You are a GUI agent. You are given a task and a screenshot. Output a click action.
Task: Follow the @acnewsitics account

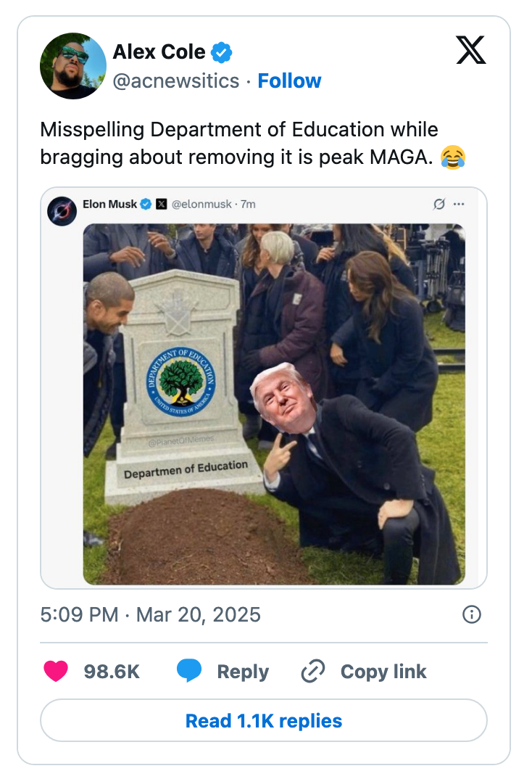point(289,81)
